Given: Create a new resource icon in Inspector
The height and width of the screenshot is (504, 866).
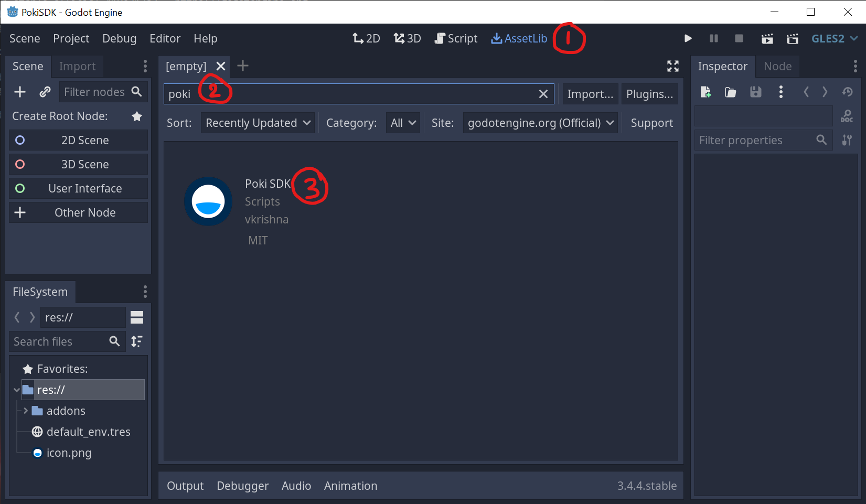Looking at the screenshot, I should 705,92.
